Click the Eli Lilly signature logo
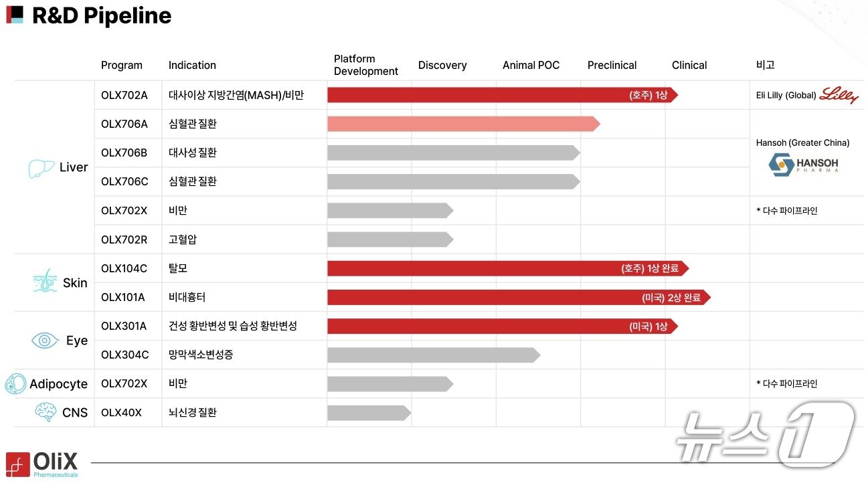Viewport: 868px width, 481px height. (839, 95)
